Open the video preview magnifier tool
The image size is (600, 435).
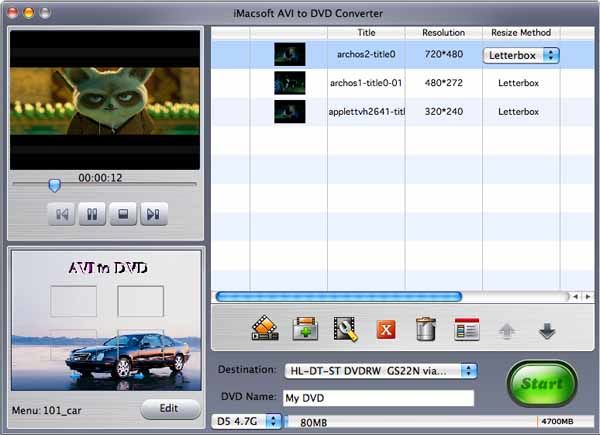coord(345,329)
